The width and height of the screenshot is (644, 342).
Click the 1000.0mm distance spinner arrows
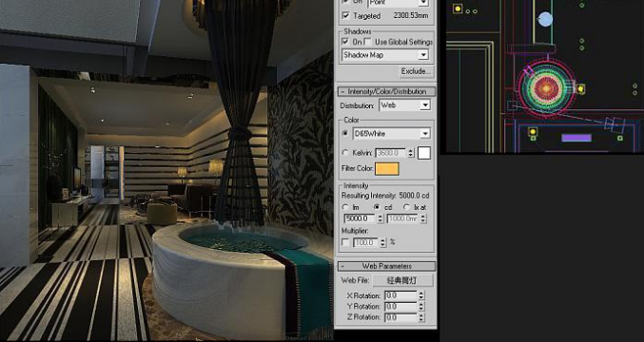pyautogui.click(x=423, y=218)
